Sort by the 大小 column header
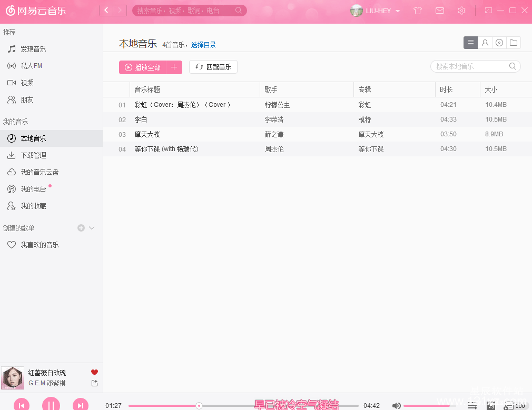Viewport: 532px width, 410px height. [506, 89]
